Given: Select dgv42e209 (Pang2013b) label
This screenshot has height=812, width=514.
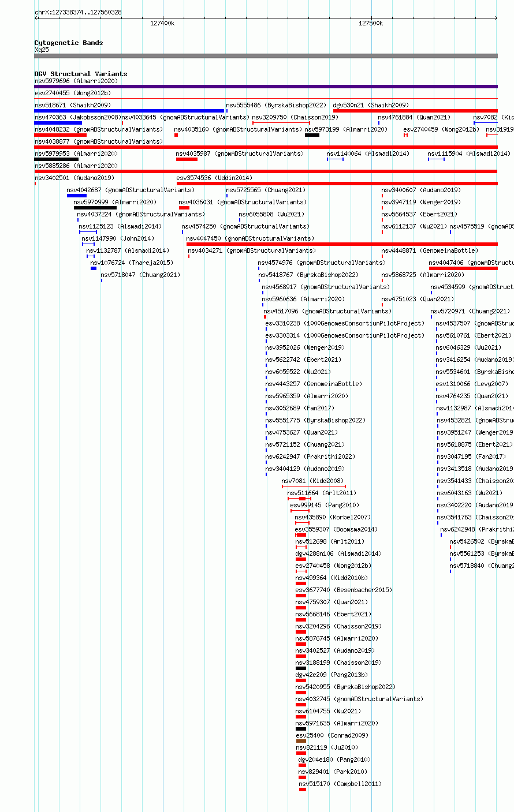Looking at the screenshot, I should click(332, 675).
